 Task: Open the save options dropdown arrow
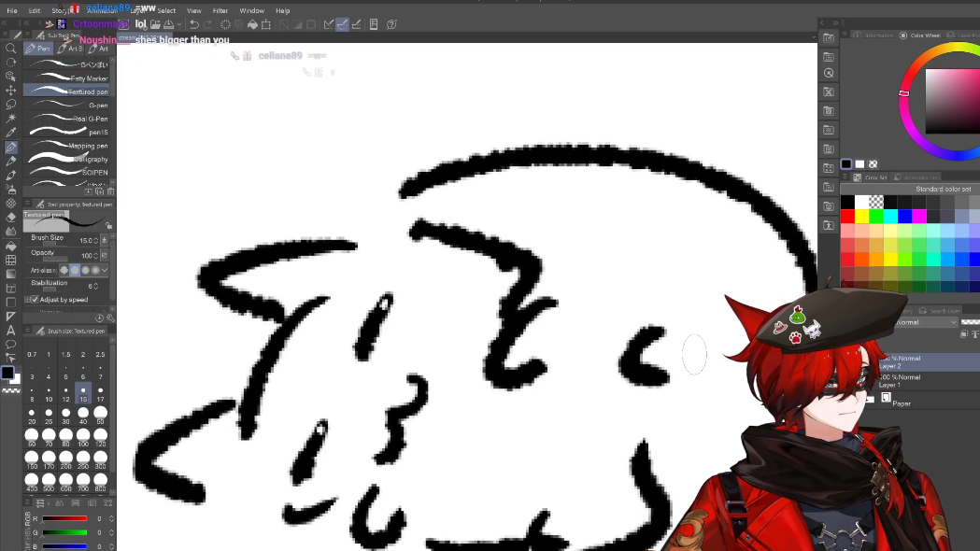click(x=179, y=25)
